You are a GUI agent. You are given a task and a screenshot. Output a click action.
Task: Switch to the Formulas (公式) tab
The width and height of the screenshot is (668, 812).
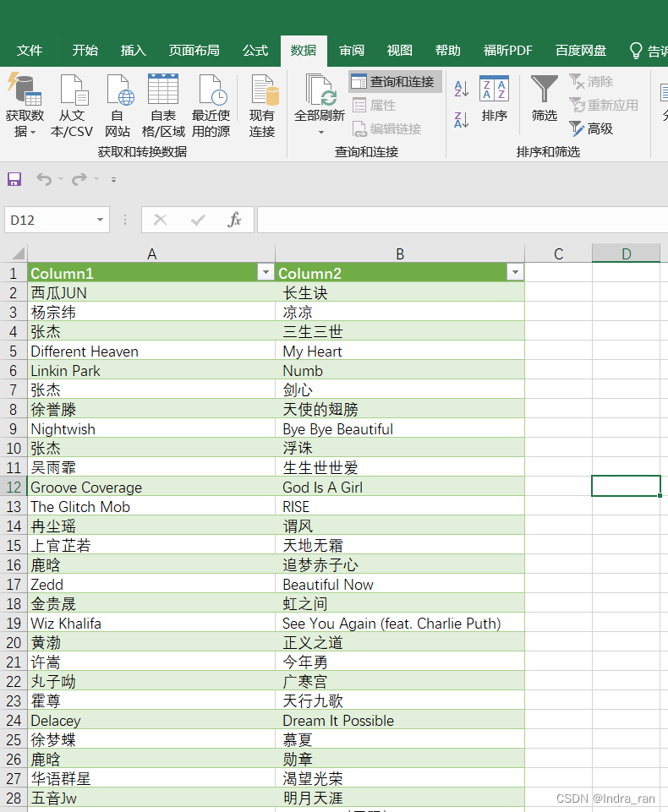pos(255,50)
